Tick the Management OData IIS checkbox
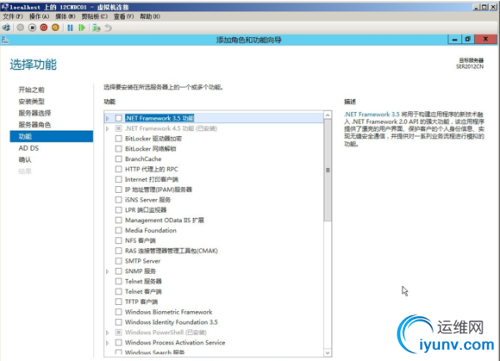The height and width of the screenshot is (361, 500). (118, 220)
